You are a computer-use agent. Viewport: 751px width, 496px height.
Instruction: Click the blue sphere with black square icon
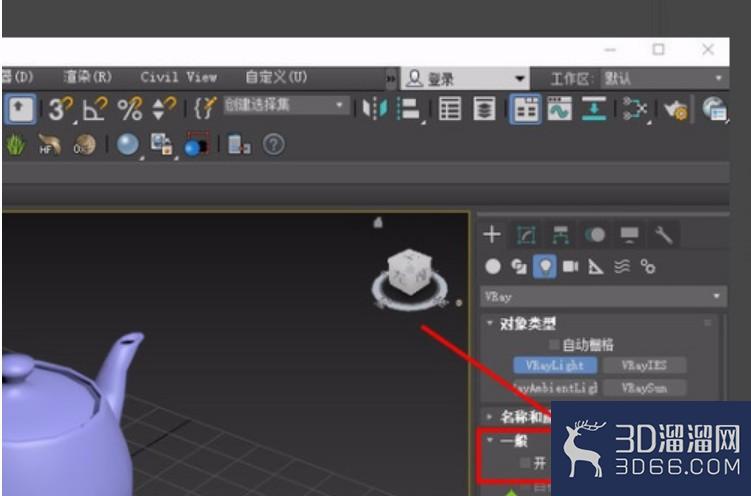196,144
